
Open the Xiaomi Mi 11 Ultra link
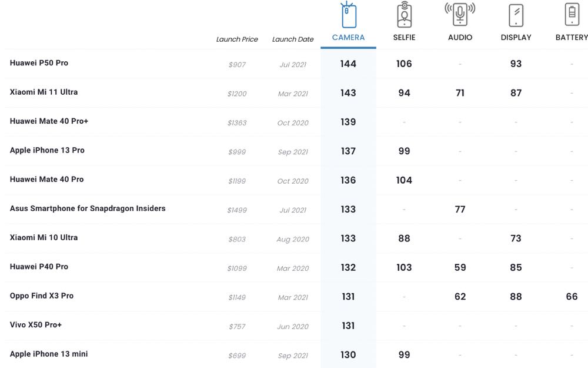44,92
